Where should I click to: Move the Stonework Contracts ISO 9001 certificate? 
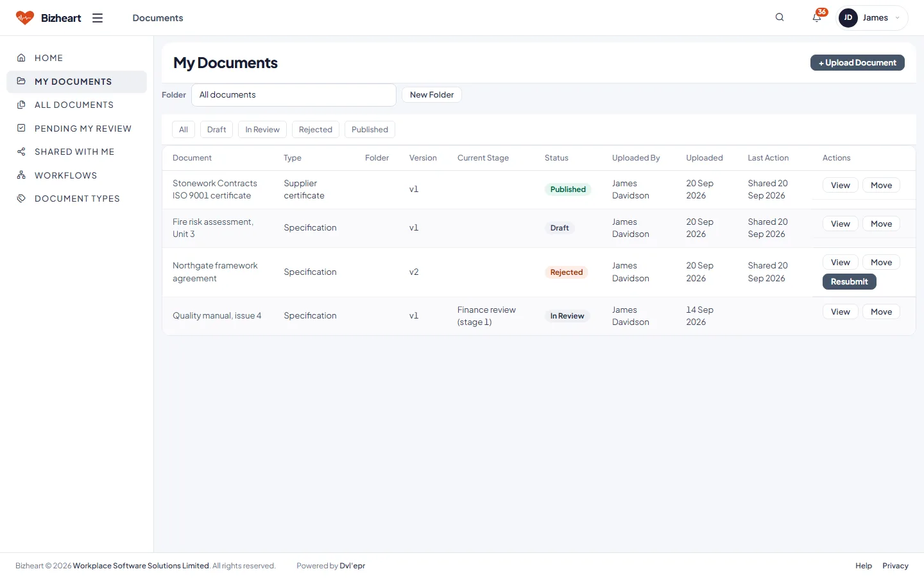coord(882,186)
